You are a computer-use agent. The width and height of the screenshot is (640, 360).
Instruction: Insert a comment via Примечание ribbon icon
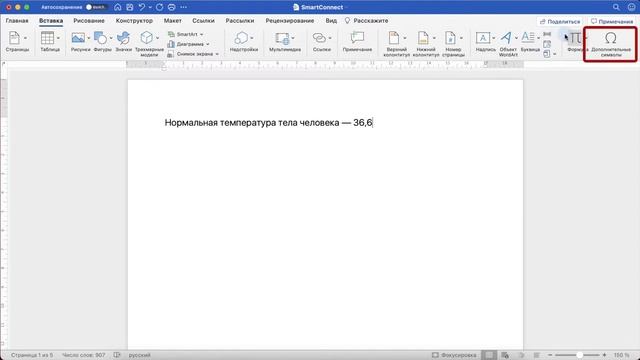(x=357, y=38)
